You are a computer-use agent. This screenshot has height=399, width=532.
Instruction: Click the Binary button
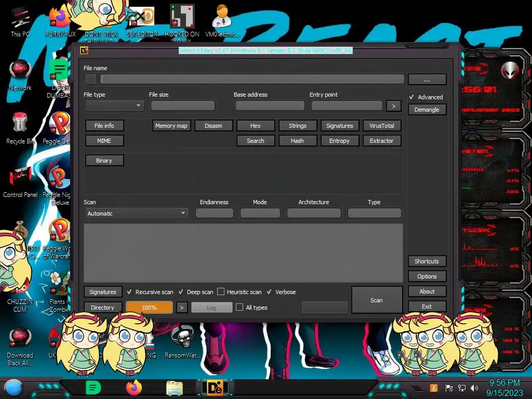tap(104, 161)
